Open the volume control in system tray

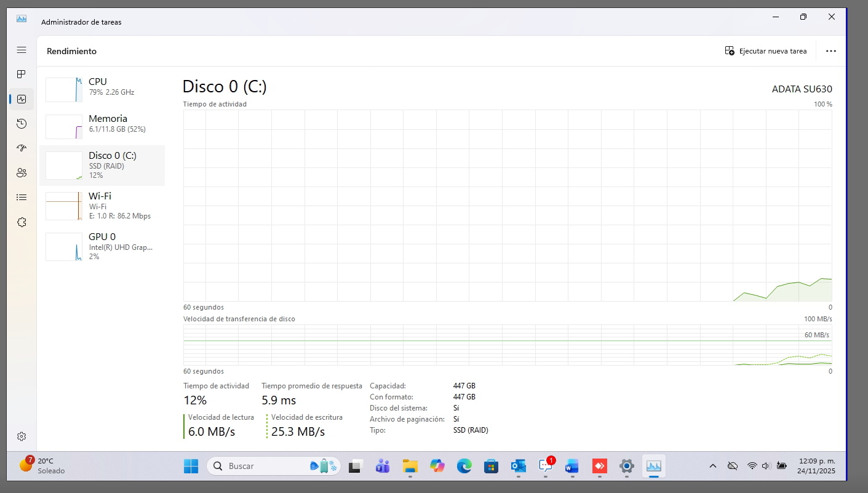tap(766, 466)
